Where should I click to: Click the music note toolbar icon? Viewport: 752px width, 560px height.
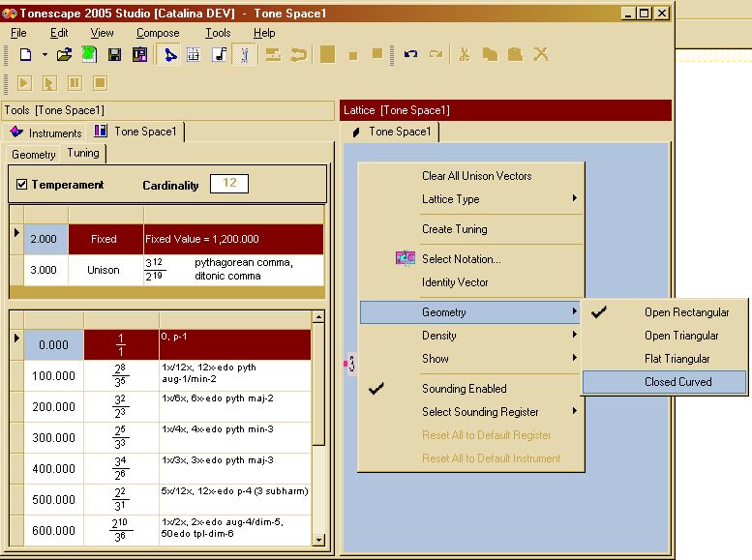(x=219, y=55)
